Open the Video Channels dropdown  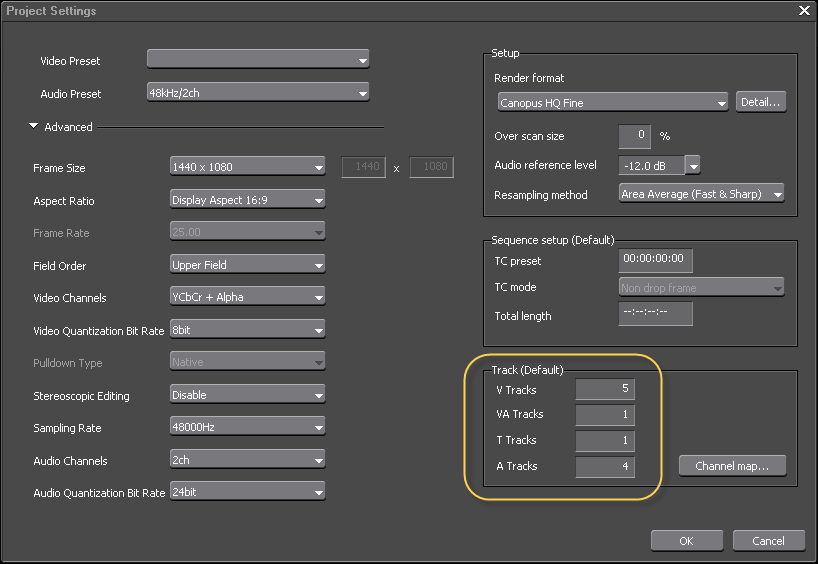tap(248, 297)
